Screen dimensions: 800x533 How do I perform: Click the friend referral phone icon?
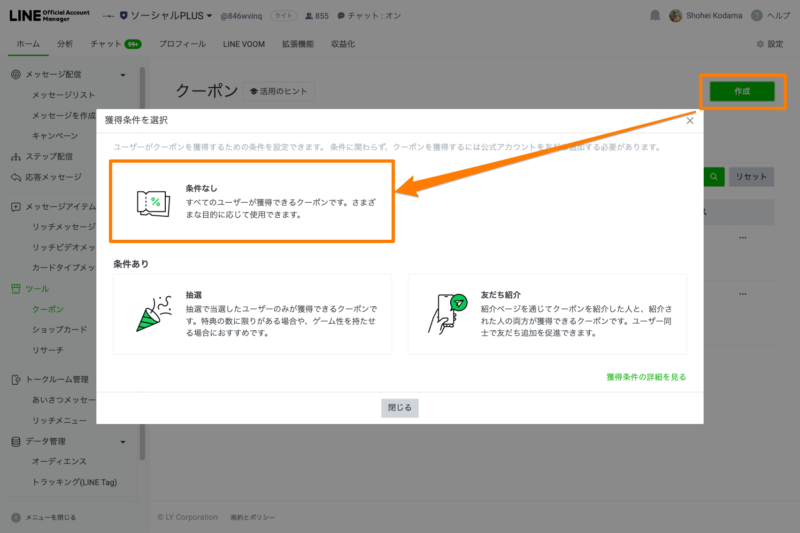(x=447, y=313)
